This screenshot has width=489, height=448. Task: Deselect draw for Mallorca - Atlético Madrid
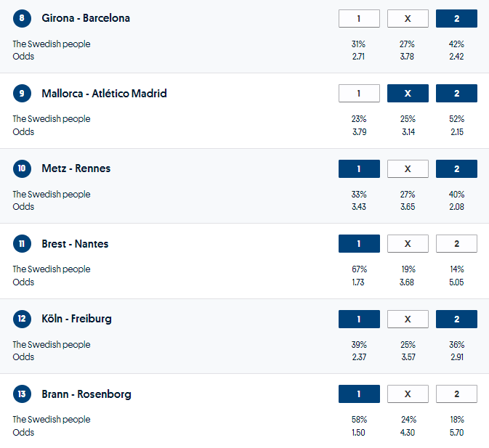408,94
